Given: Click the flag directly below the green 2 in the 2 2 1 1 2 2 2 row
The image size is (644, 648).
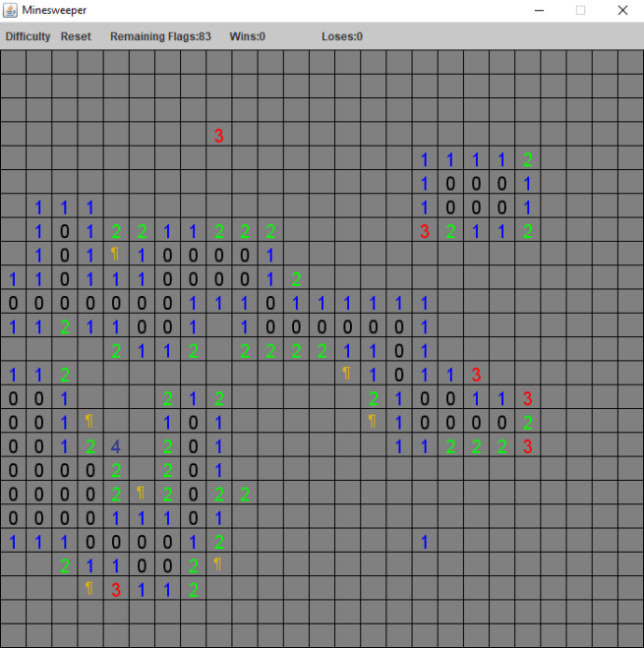Looking at the screenshot, I should pyautogui.click(x=116, y=253).
